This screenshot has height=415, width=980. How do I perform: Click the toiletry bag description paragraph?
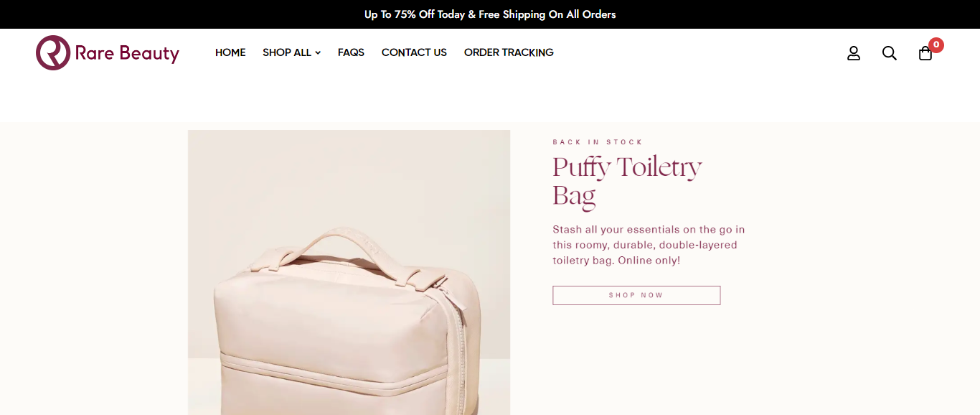pyautogui.click(x=649, y=245)
